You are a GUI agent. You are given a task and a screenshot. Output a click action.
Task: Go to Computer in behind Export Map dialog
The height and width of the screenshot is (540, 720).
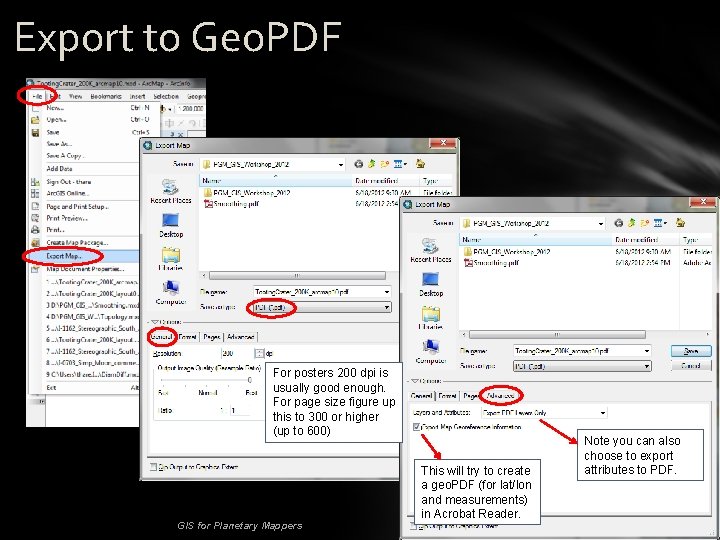(x=170, y=293)
